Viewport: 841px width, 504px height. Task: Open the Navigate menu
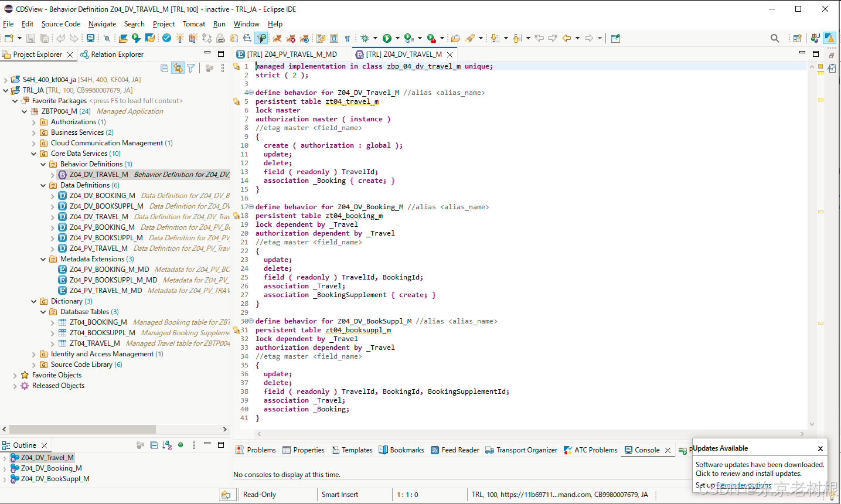point(102,24)
